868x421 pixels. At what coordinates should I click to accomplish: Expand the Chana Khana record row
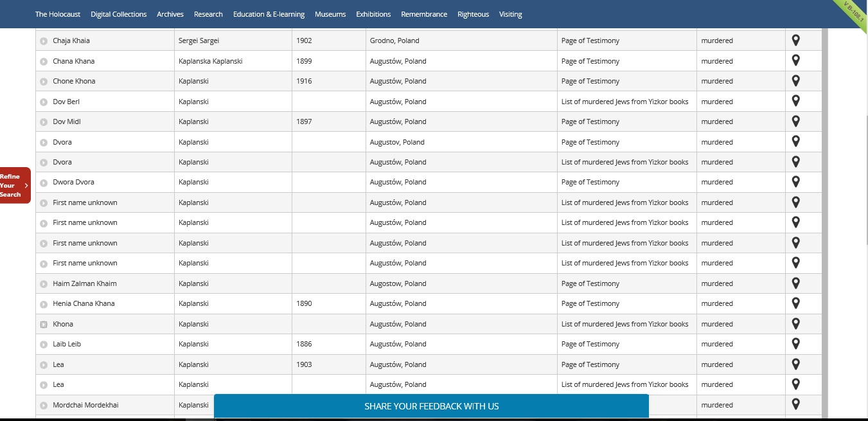point(44,62)
